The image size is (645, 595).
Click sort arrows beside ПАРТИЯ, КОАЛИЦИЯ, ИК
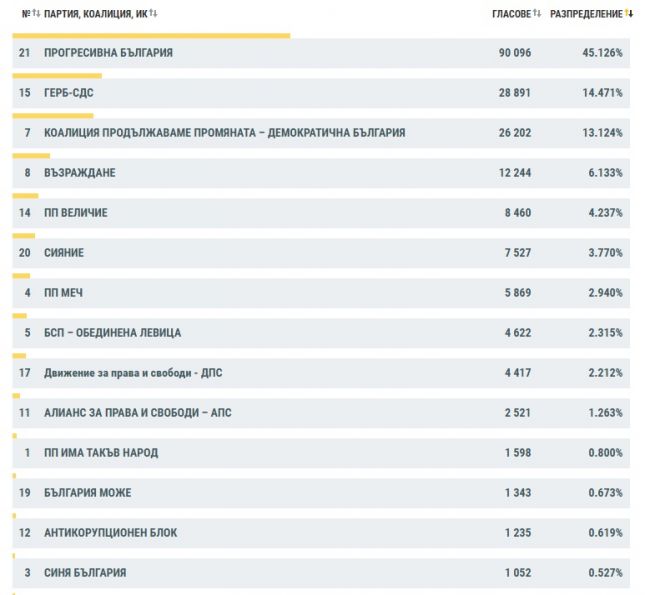tap(153, 14)
